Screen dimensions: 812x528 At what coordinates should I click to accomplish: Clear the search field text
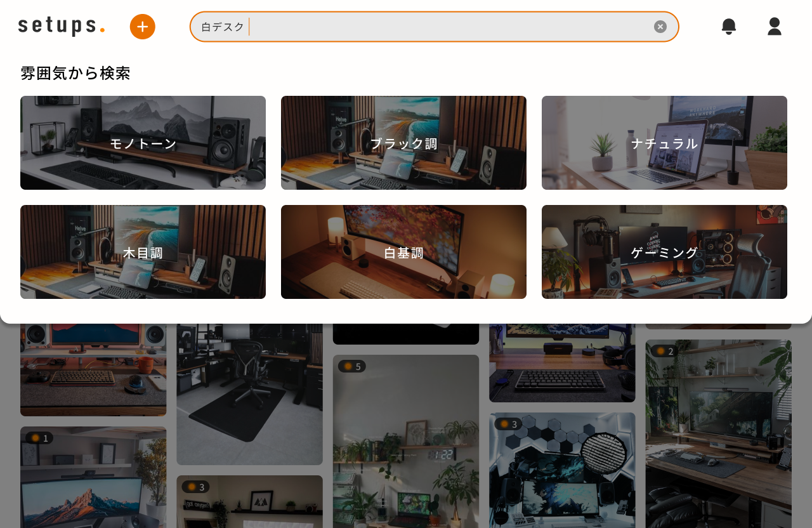(x=660, y=27)
